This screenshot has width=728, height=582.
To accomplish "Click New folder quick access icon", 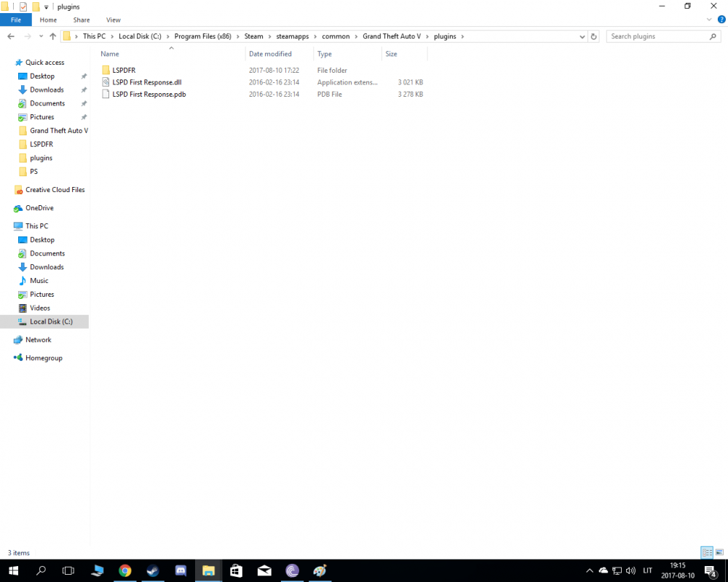I will coord(36,7).
